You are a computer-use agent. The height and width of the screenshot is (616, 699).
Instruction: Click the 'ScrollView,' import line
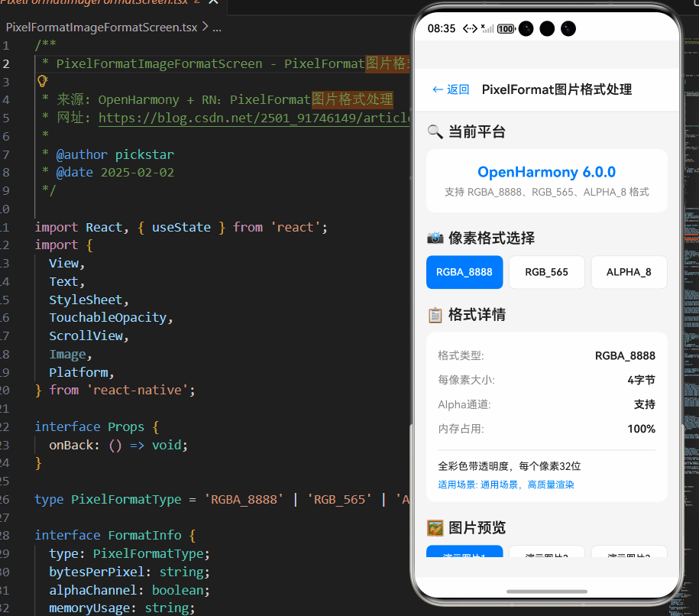(89, 336)
